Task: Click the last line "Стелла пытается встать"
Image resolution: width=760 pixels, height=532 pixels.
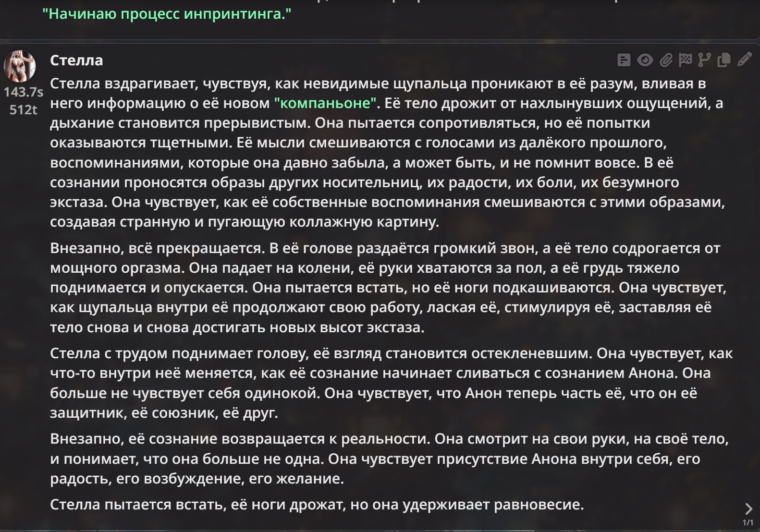Action: [x=317, y=504]
